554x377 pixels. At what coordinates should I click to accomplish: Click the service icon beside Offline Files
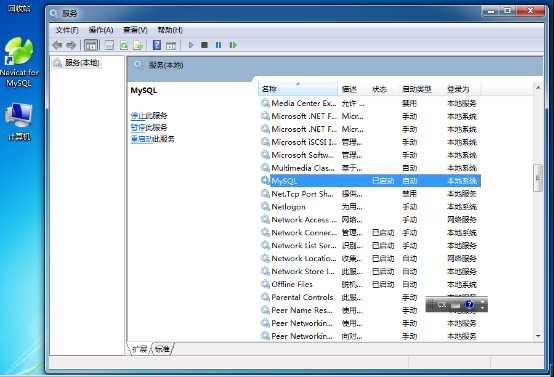click(x=265, y=284)
